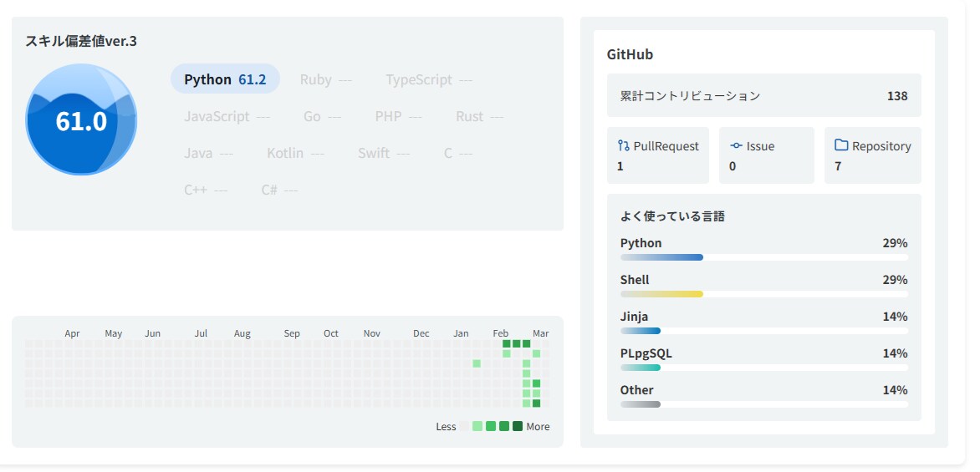Select the Kotlin skill chip
Viewport: 980px width, 472px height.
(x=295, y=153)
